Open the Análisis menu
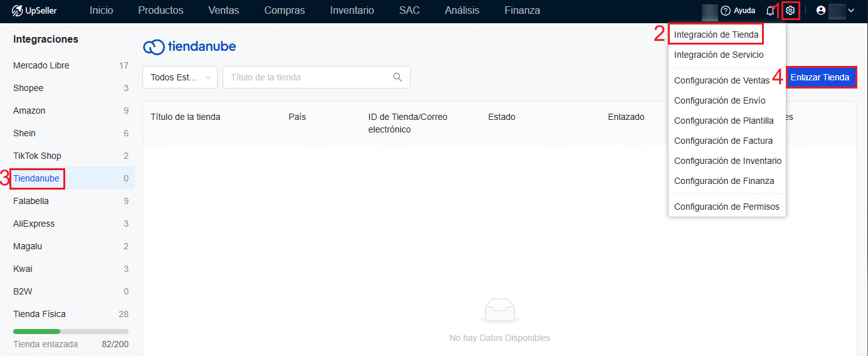Screen dimensions: 868x356 coord(462,11)
